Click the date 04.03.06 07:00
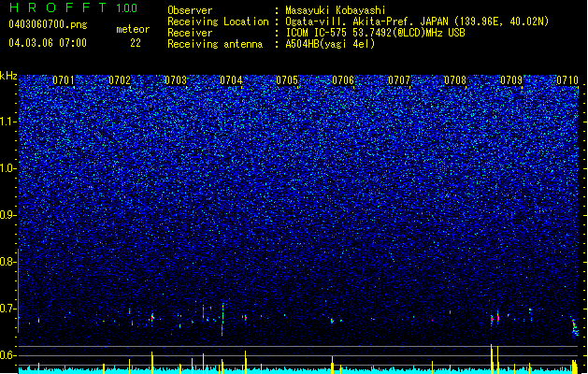Image resolution: width=588 pixels, height=374 pixels. coord(48,43)
